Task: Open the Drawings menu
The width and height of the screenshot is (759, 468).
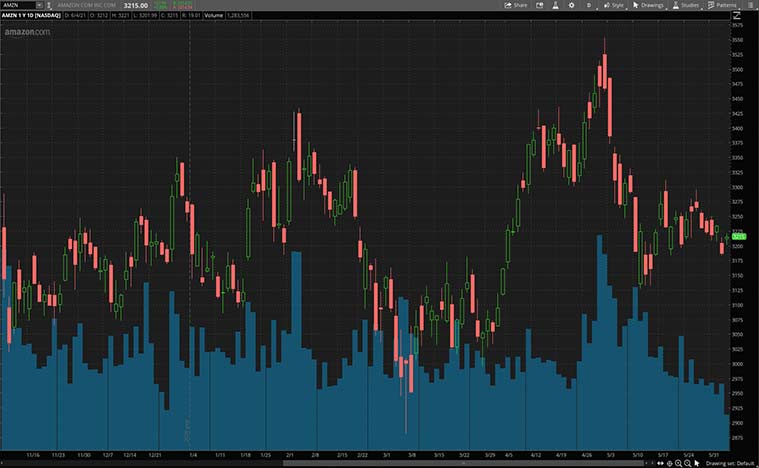Action: coord(649,5)
